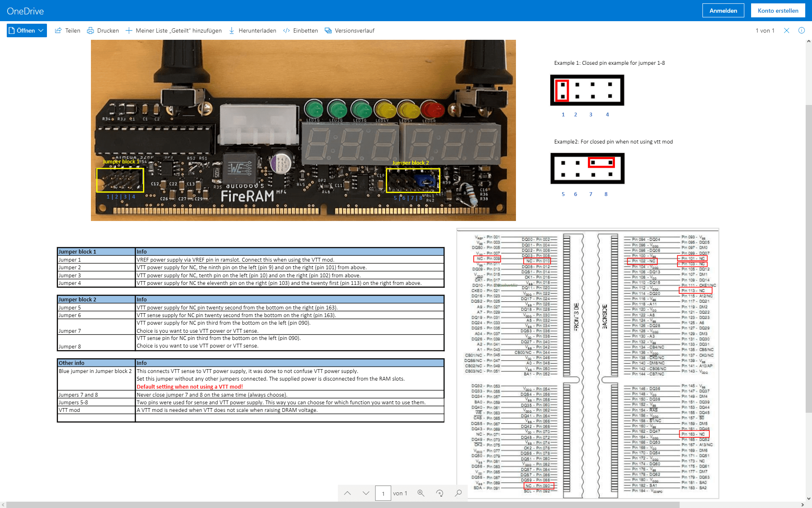
Task: Click the 'Jumper block 2' table header
Action: click(96, 299)
